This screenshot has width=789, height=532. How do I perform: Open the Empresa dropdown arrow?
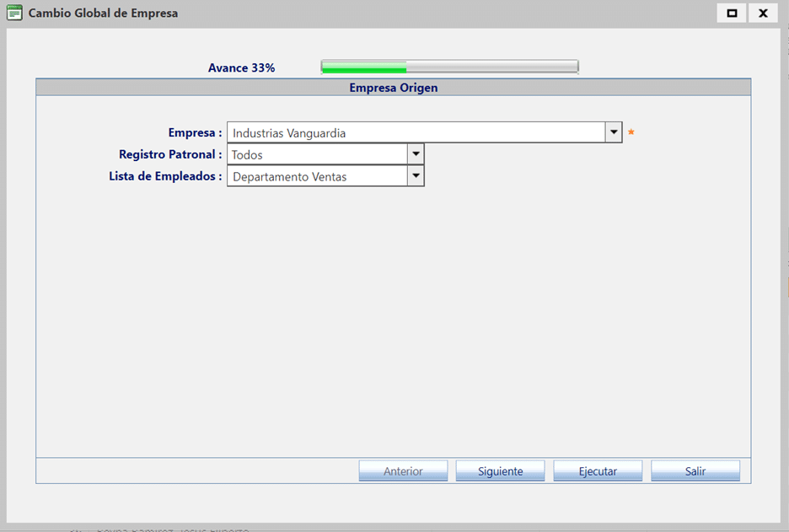tap(614, 132)
